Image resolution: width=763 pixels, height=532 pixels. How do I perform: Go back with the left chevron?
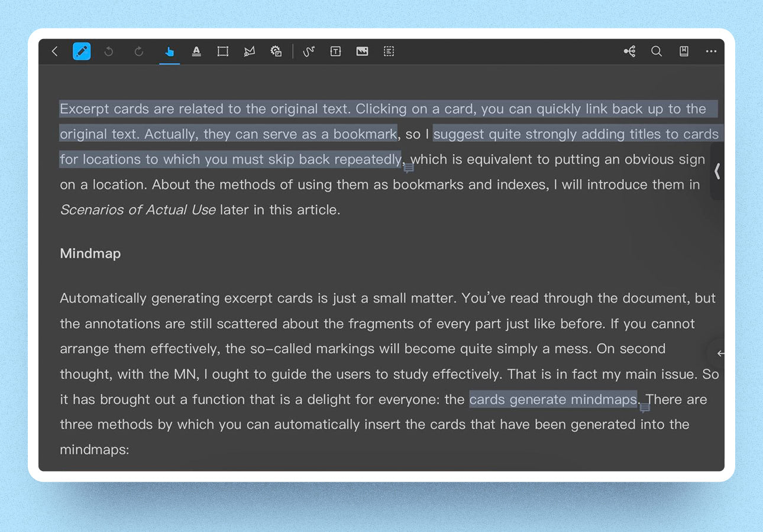(55, 51)
